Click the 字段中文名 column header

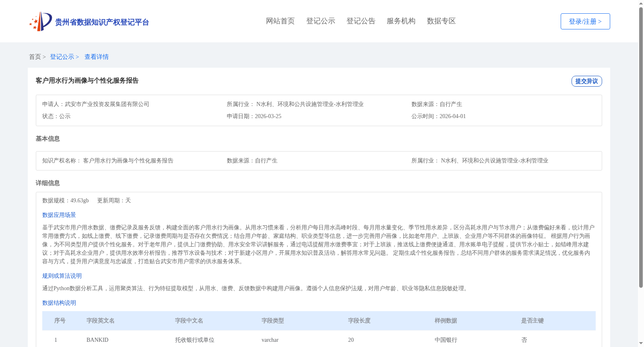pyautogui.click(x=189, y=320)
